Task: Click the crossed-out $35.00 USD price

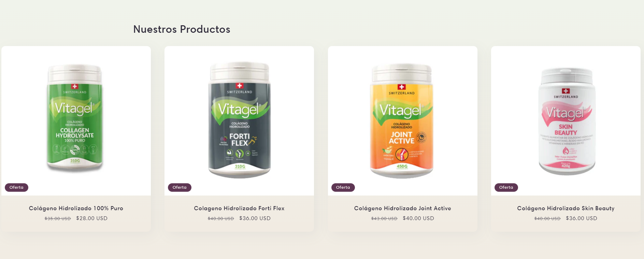Action: 58,219
